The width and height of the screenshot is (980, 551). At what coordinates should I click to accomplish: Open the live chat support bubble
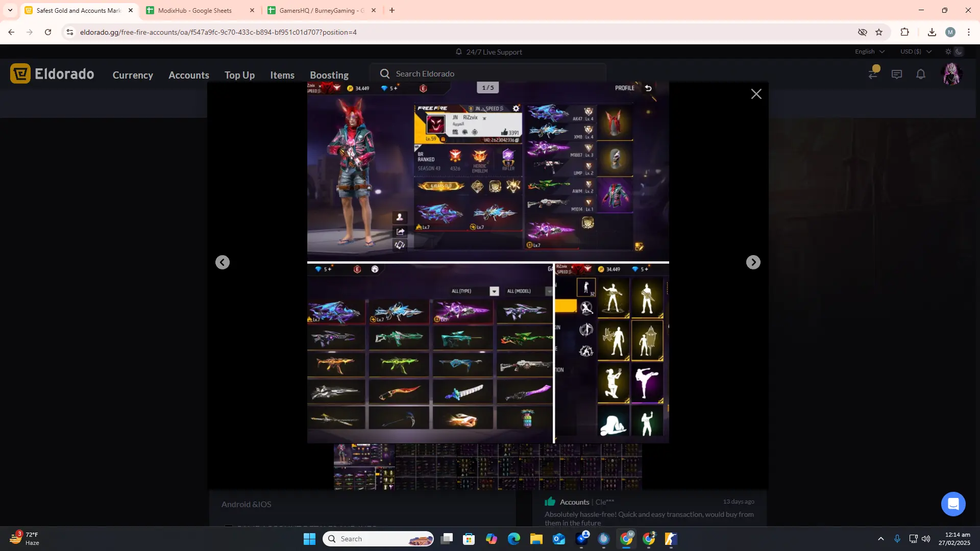pyautogui.click(x=952, y=504)
